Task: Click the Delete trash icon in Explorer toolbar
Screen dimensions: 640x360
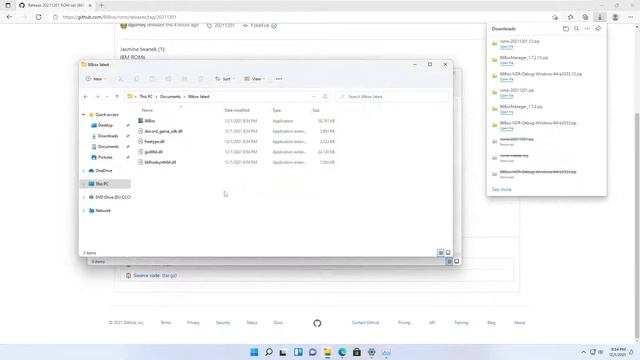Action: [200, 79]
